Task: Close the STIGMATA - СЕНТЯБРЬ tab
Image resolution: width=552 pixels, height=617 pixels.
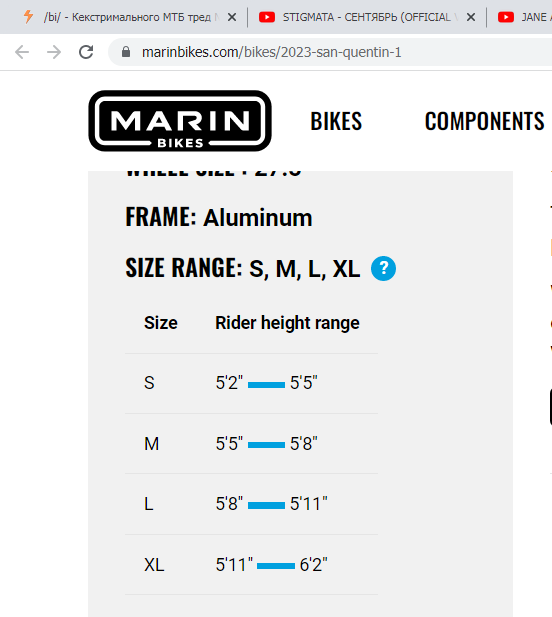Action: [471, 17]
